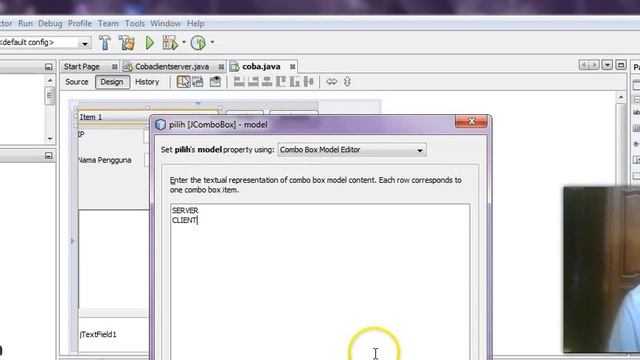
Task: Maximize the editor window icon
Action: click(621, 65)
